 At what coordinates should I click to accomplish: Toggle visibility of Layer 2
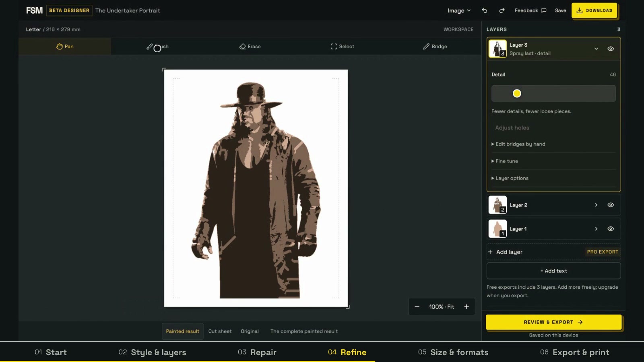(611, 205)
